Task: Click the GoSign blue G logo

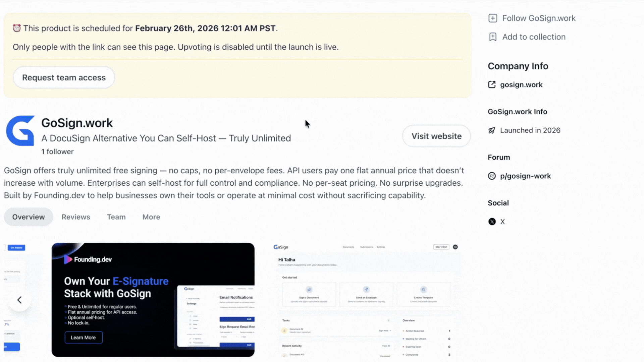Action: 20,131
